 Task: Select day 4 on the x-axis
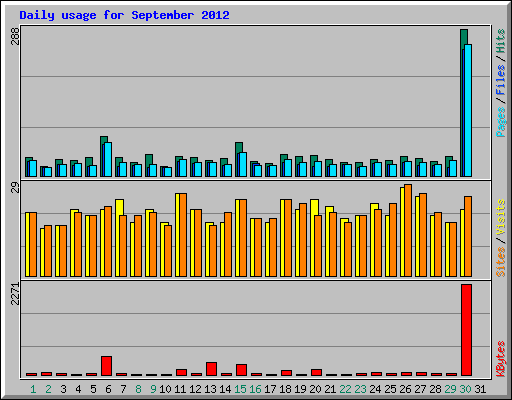[x=78, y=389]
